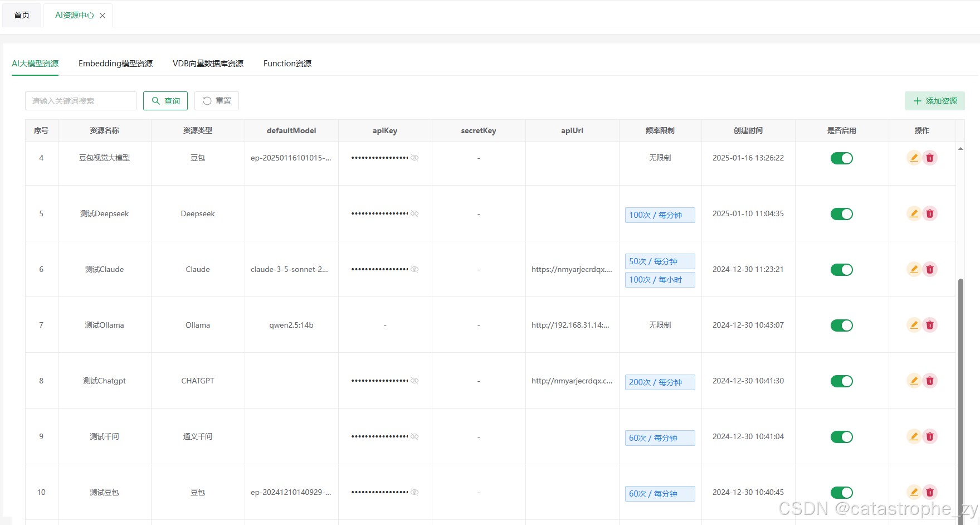Delete the 豆包视觉大模型 resource
980x525 pixels.
click(x=930, y=158)
